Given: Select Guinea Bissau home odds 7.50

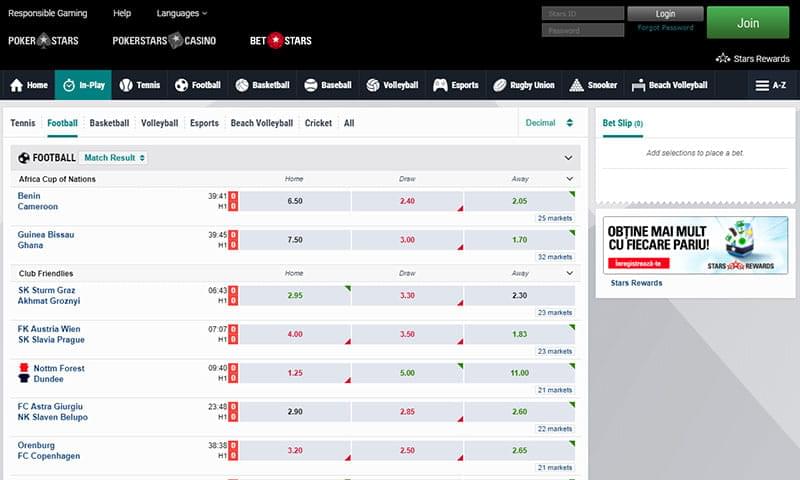Looking at the screenshot, I should [295, 240].
